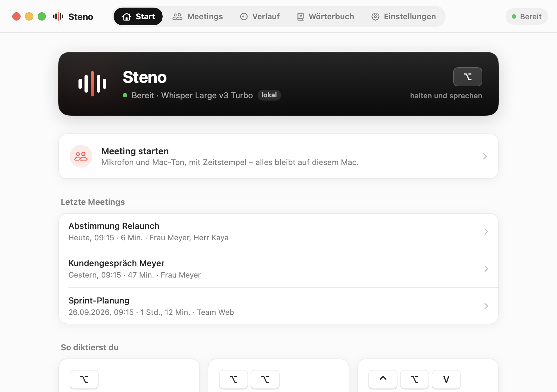The width and height of the screenshot is (557, 392).
Task: Click the Control caret key in third card
Action: point(383,379)
